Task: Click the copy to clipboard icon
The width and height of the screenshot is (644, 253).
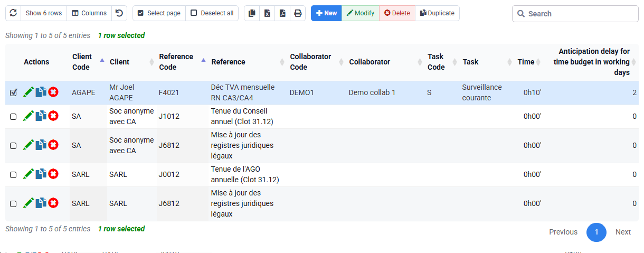Action: (x=252, y=13)
